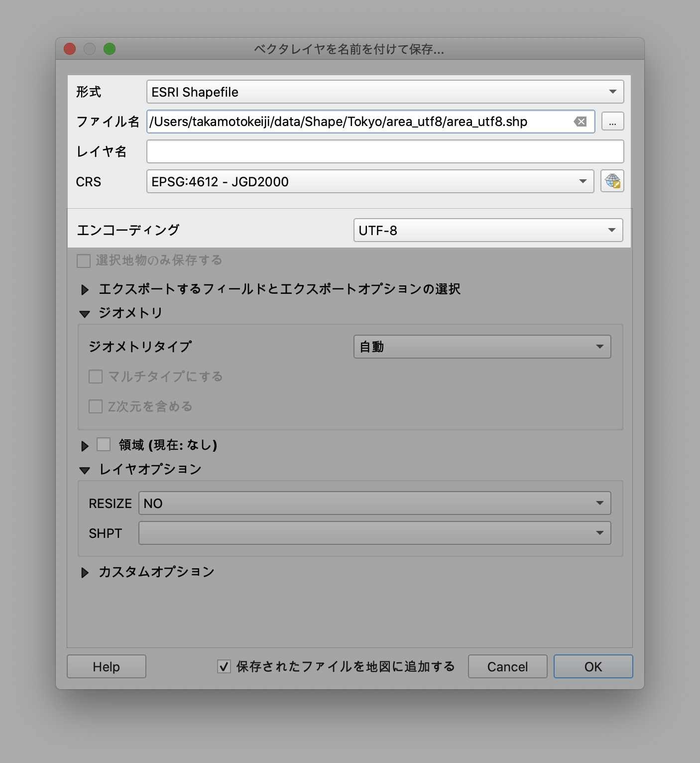700x763 pixels.
Task: Enable the 領域 (現在: なし) checkbox
Action: (104, 444)
